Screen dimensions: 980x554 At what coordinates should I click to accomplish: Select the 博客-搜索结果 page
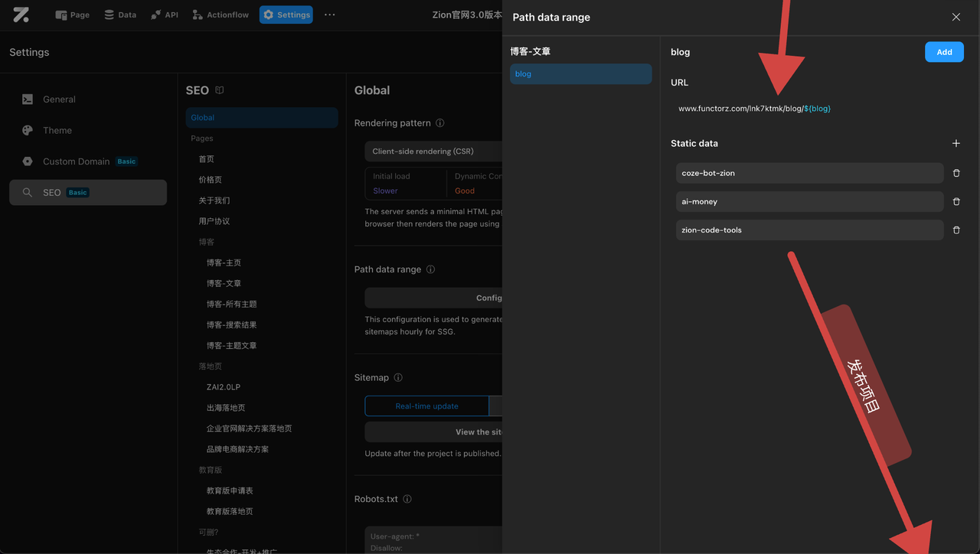click(232, 324)
